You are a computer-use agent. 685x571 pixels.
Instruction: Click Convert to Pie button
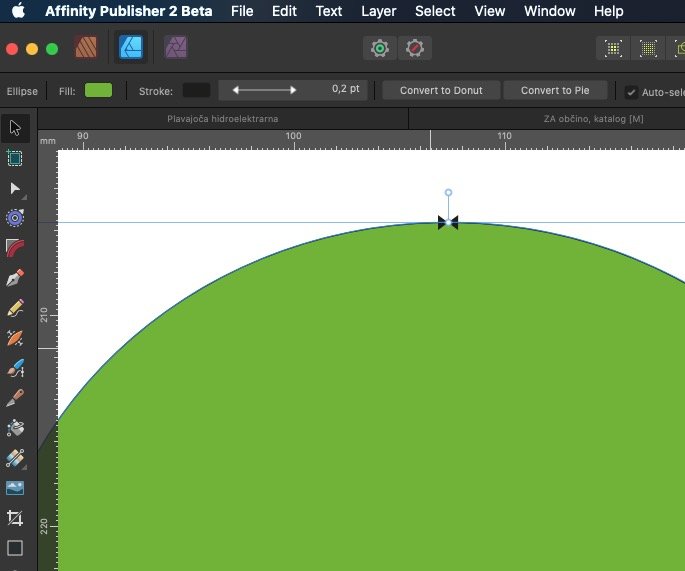tap(555, 90)
